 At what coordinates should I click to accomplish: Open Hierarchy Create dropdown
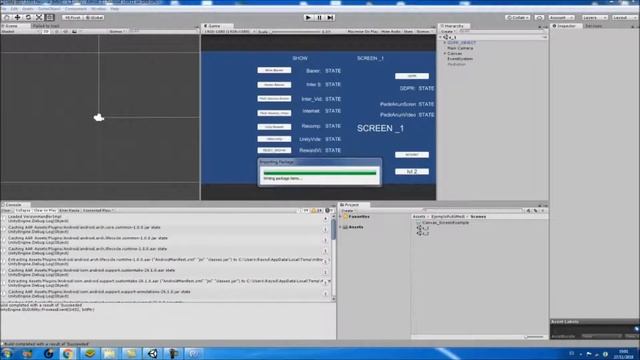(x=448, y=31)
